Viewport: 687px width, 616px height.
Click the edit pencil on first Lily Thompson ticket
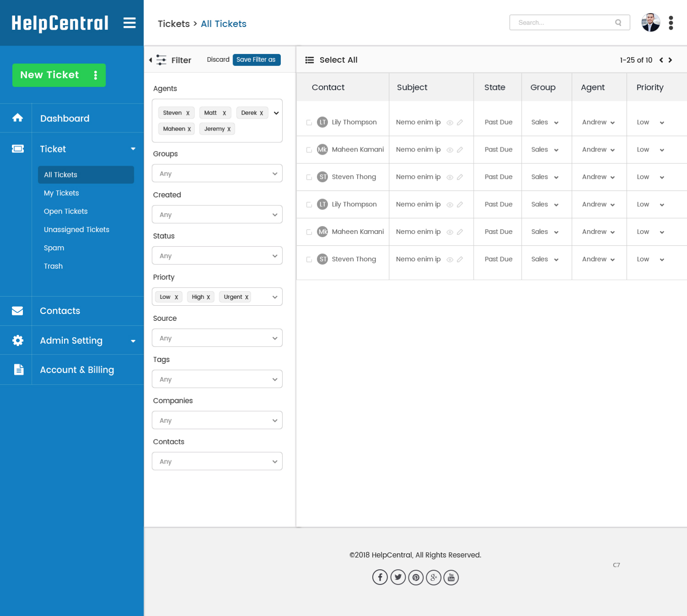pyautogui.click(x=460, y=122)
